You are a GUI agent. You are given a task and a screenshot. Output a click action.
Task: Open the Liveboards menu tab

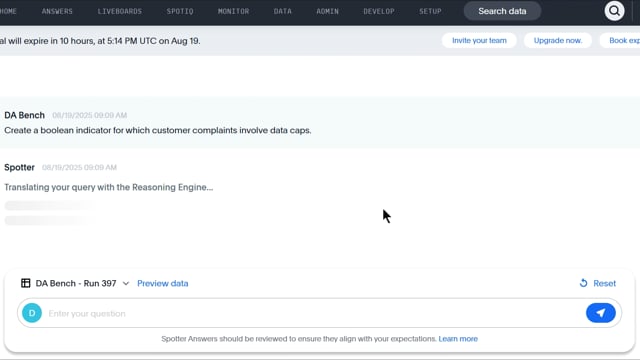tap(120, 11)
